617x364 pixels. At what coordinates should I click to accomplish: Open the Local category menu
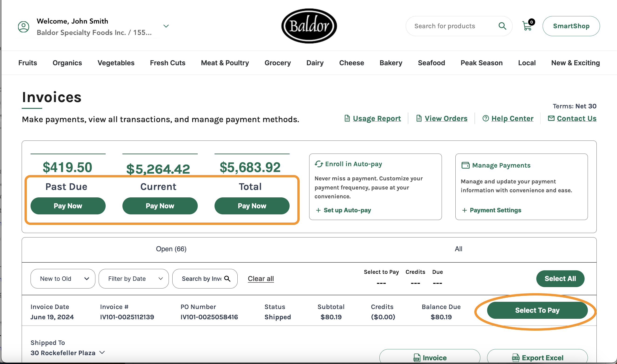pyautogui.click(x=527, y=63)
